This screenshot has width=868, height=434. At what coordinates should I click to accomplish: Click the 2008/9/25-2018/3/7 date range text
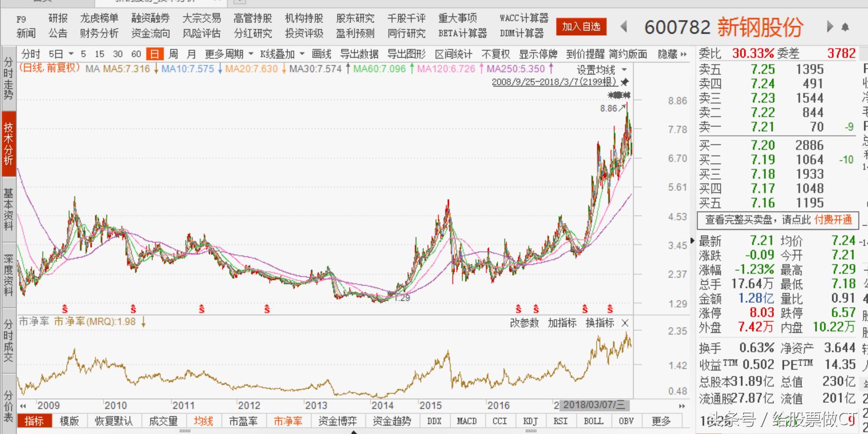555,82
